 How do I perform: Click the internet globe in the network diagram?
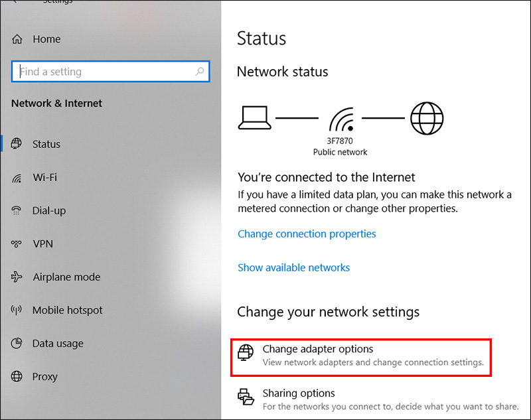(x=426, y=117)
